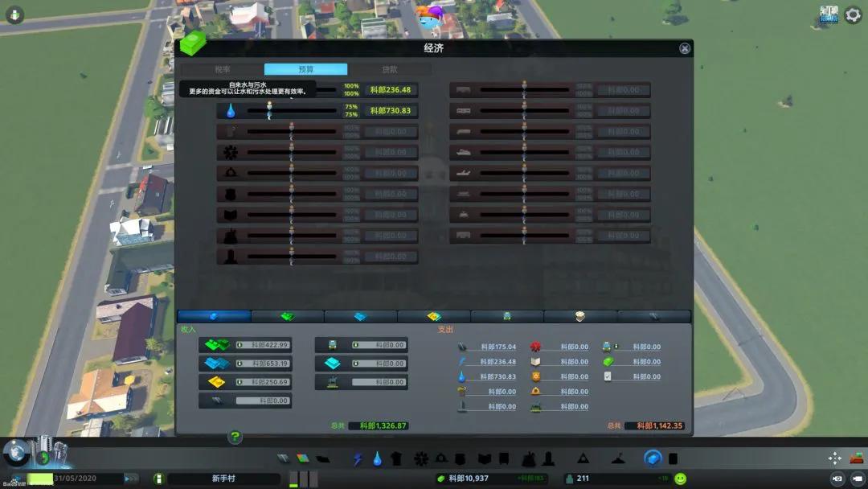Viewport: 868px width, 489px height.
Task: Click the highlighted Economy button in toolbar
Action: pyautogui.click(x=653, y=458)
